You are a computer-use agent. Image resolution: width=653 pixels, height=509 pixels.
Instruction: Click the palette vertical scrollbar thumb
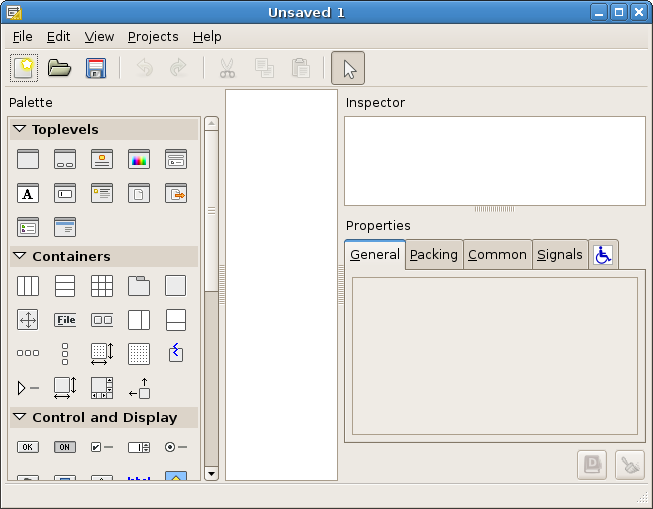coord(212,211)
